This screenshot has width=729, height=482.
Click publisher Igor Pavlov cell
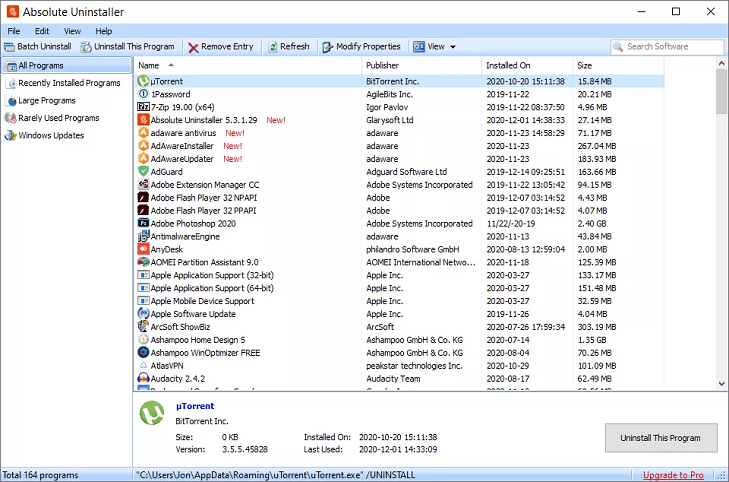387,107
